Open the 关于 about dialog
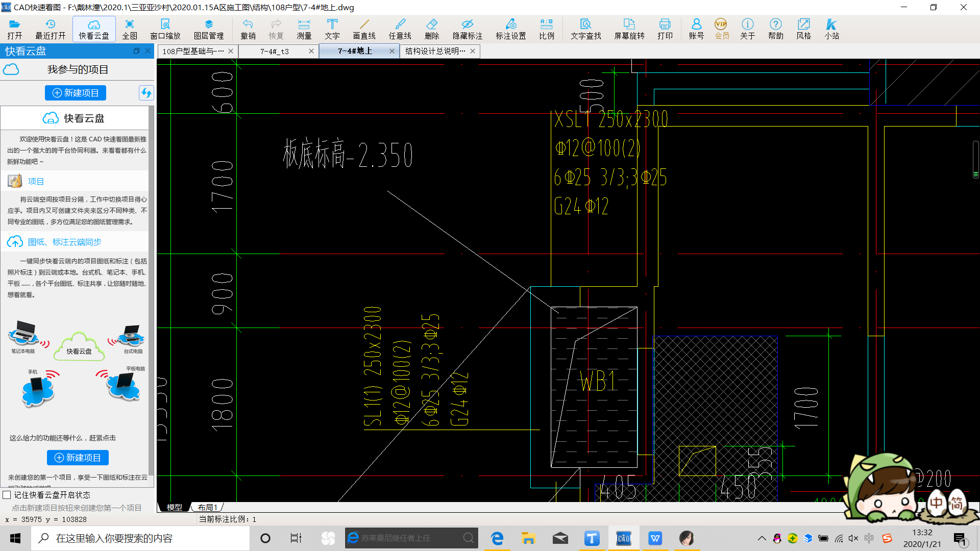The image size is (980, 551). [x=748, y=29]
